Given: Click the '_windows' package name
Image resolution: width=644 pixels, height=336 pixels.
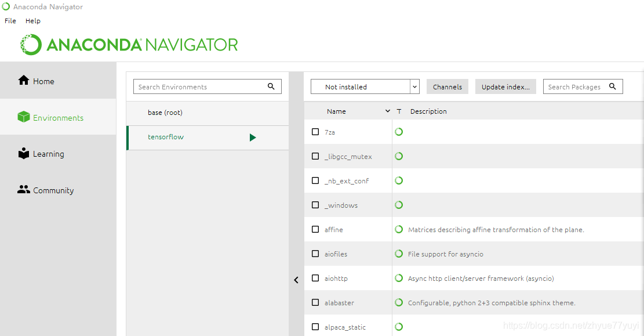Looking at the screenshot, I should (x=341, y=205).
